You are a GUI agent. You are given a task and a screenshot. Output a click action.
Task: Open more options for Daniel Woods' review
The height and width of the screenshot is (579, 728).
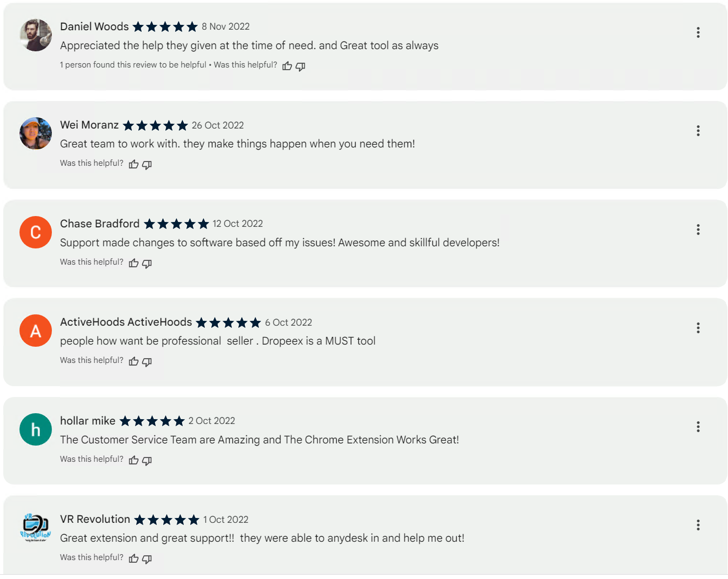coord(698,32)
